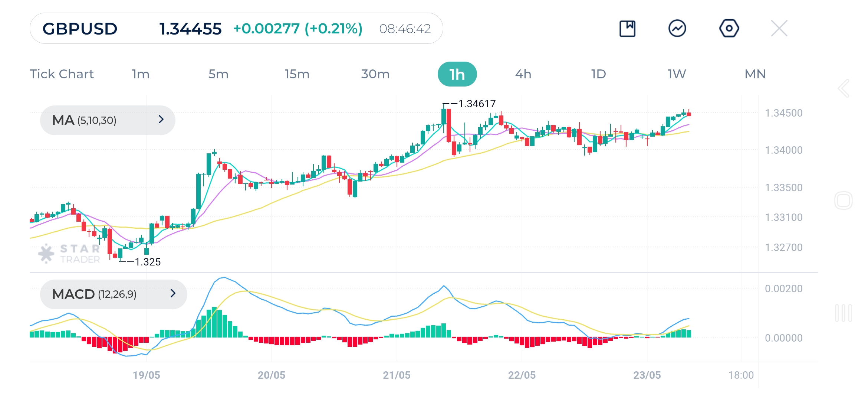Open the chart indicators line icon
Screen dimensions: 868x401
click(677, 29)
